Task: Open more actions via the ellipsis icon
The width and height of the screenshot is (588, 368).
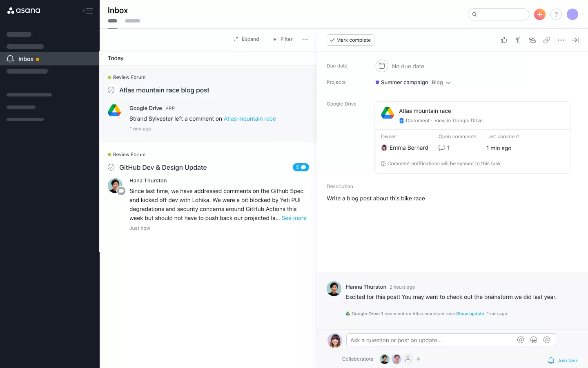Action: [x=561, y=40]
